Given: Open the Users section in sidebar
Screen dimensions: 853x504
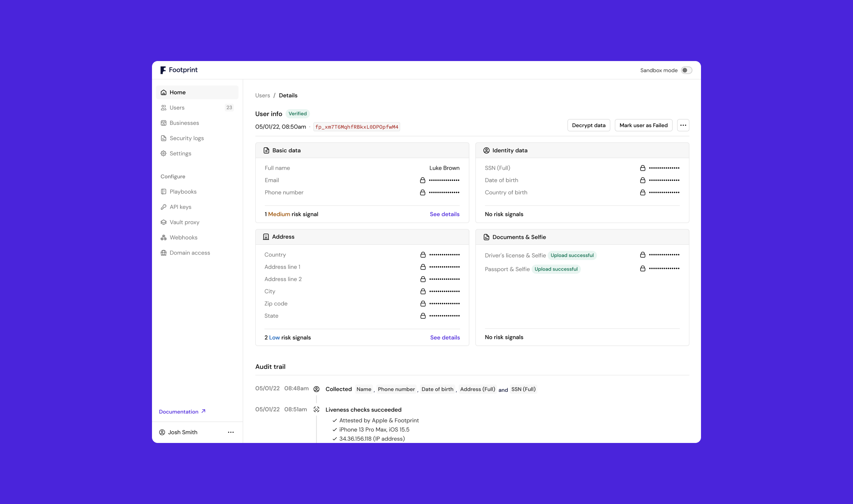Looking at the screenshot, I should pyautogui.click(x=177, y=108).
